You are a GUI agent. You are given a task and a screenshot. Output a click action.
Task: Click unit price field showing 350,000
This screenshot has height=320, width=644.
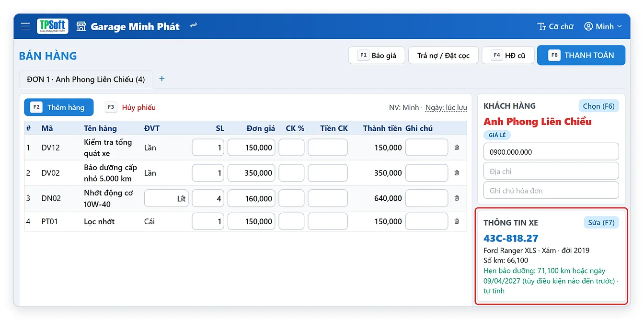click(251, 173)
